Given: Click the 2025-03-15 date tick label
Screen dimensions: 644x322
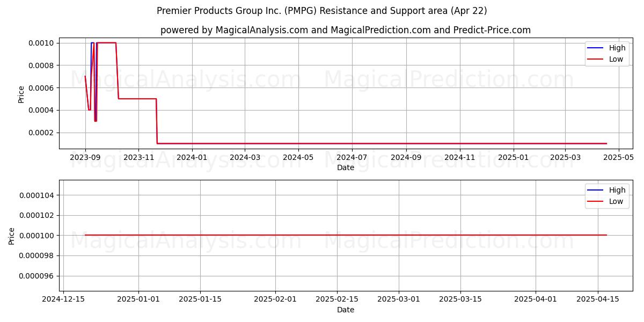Looking at the screenshot, I should pos(460,299).
